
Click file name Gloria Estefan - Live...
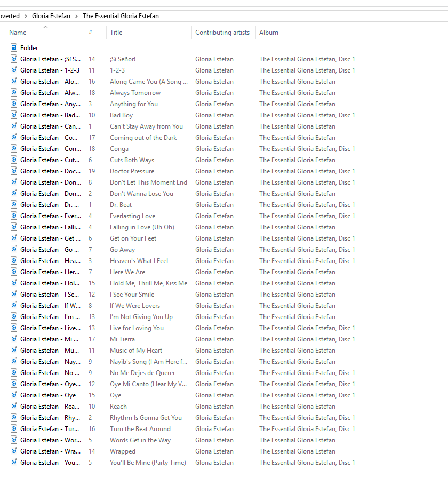[50, 328]
